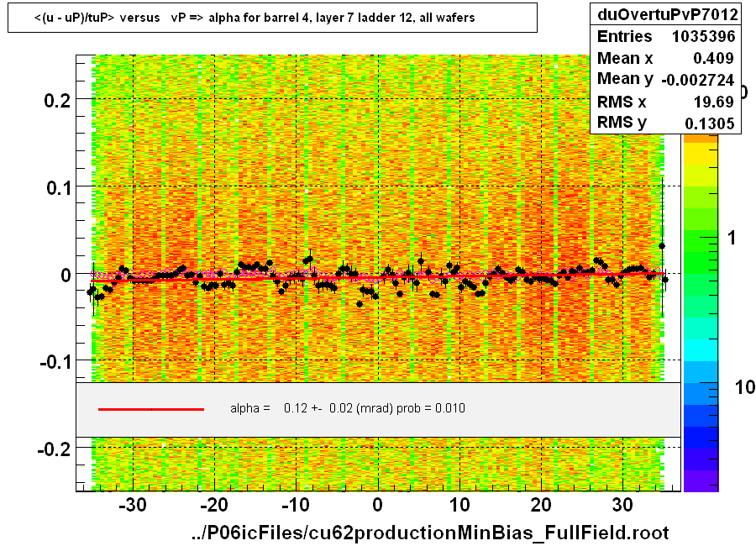Click the outlier data point with large error bar near x=35
Viewport: 756px width, 546px height.
click(x=662, y=246)
